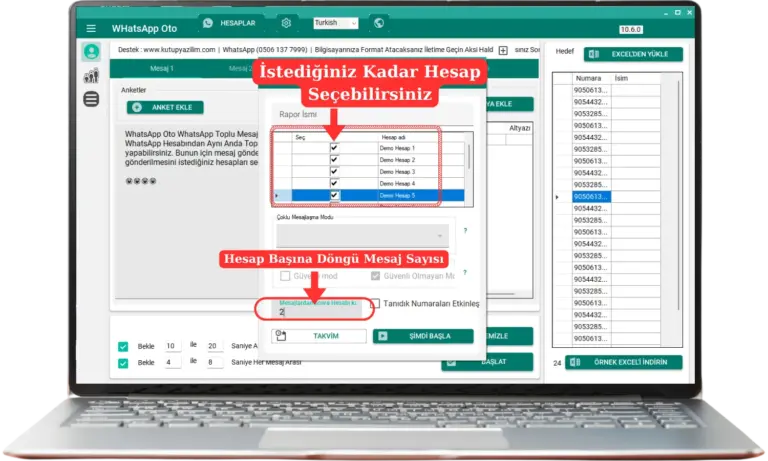
Task: Open the Turkish language dropdown
Action: (x=336, y=23)
